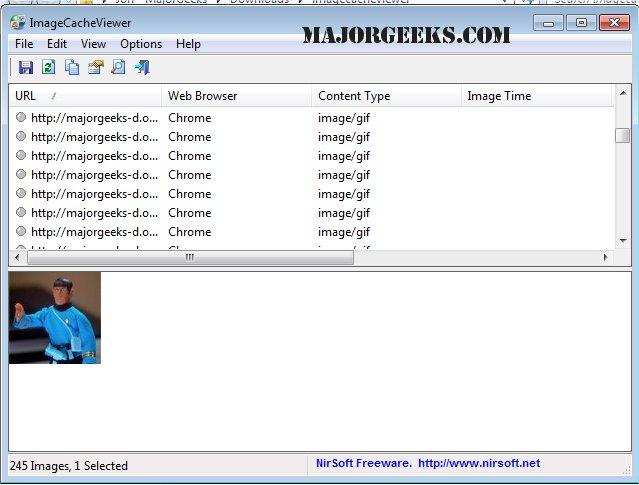This screenshot has width=639, height=485.
Task: Click the grey circle icon of the first row
Action: (x=21, y=117)
